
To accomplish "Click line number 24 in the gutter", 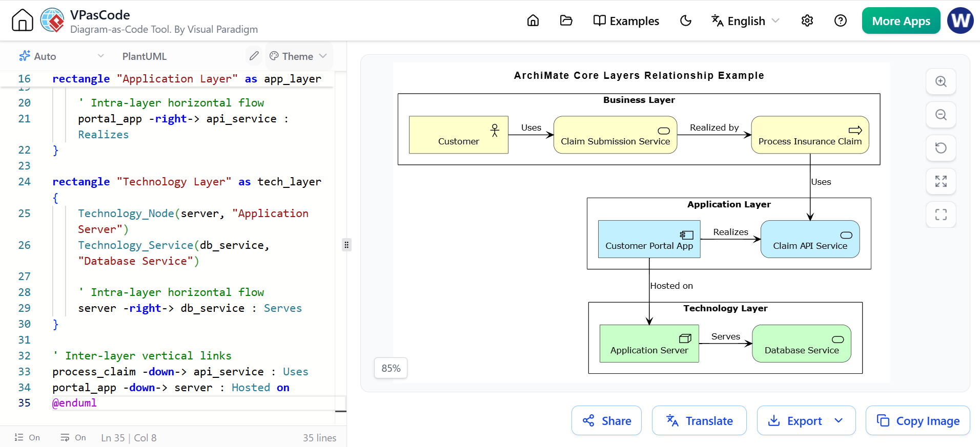I will click(x=24, y=182).
